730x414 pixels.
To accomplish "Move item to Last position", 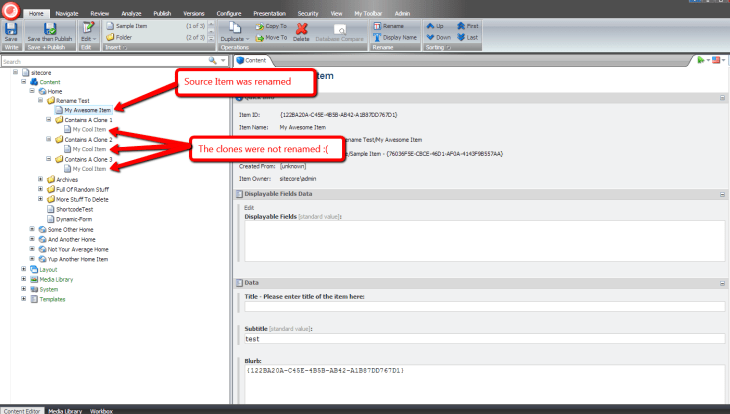I will coord(470,37).
